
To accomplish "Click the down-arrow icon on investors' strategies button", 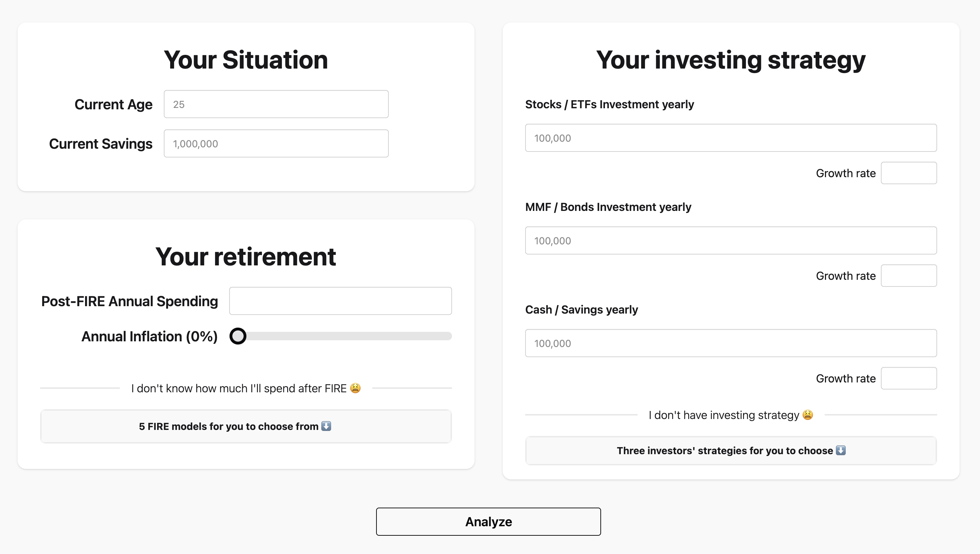I will (840, 451).
